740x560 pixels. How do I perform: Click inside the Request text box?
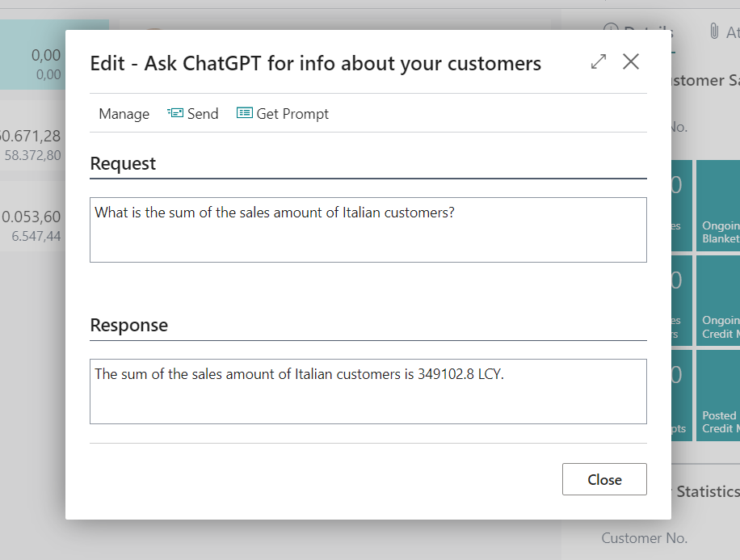click(x=368, y=230)
